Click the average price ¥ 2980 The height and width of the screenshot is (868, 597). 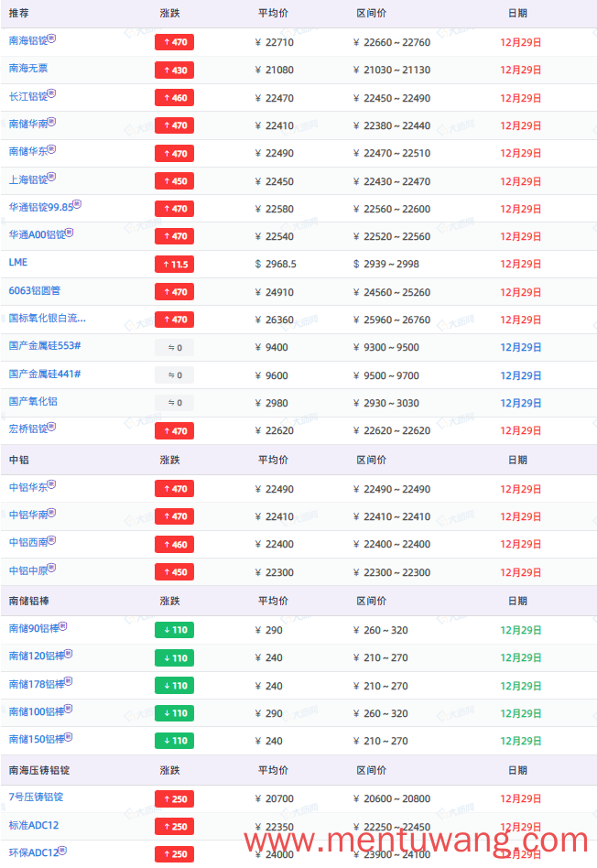click(271, 404)
